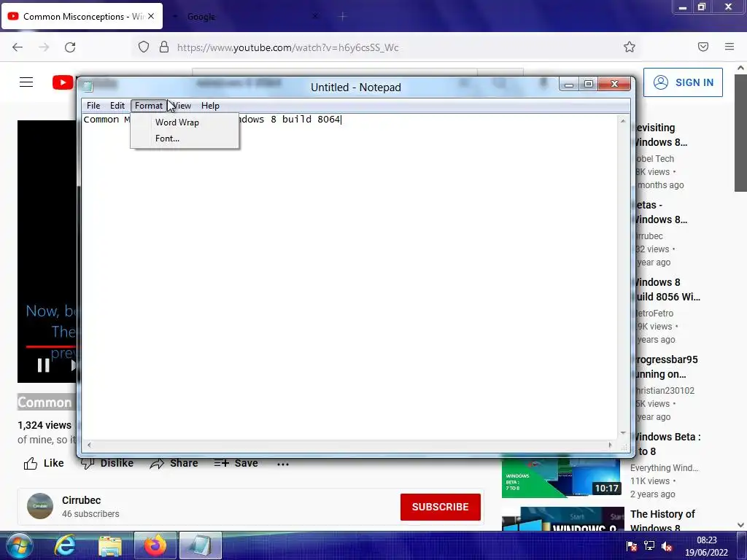Click Notepad vertical scrollbar up arrow
This screenshot has height=560, width=747.
pos(623,121)
